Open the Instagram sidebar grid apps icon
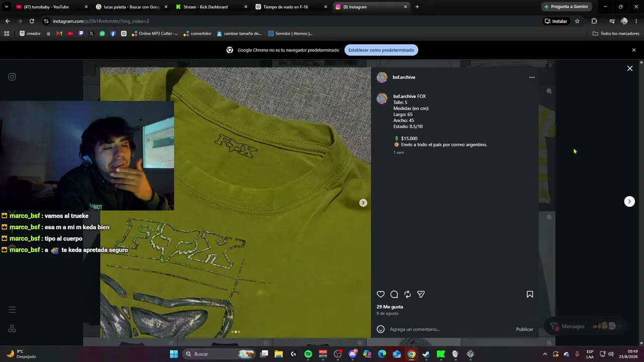Screen dimensions: 644x362 [12, 329]
